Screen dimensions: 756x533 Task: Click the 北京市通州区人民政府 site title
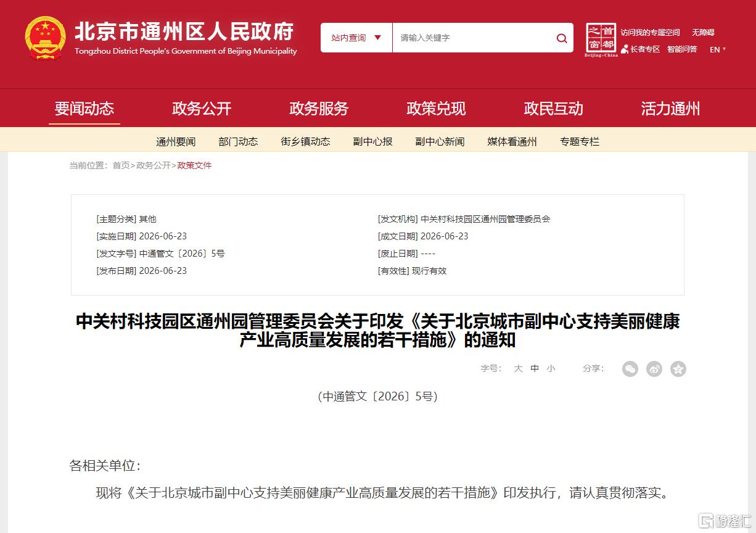[x=184, y=31]
